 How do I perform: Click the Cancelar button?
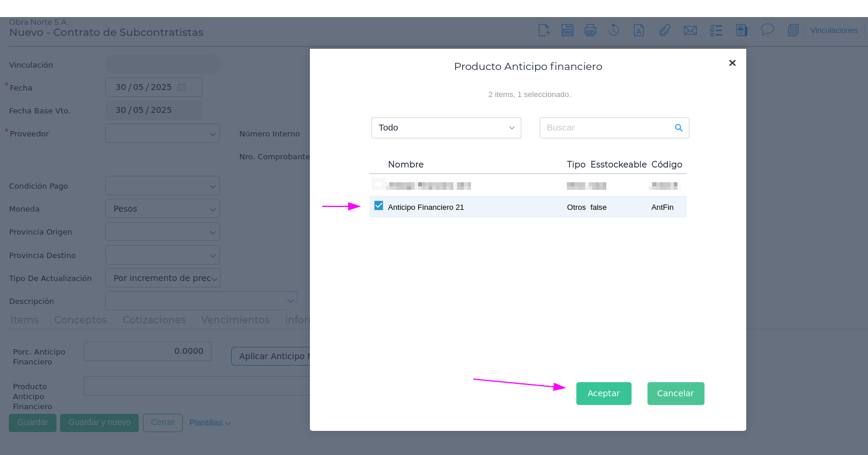click(x=675, y=393)
